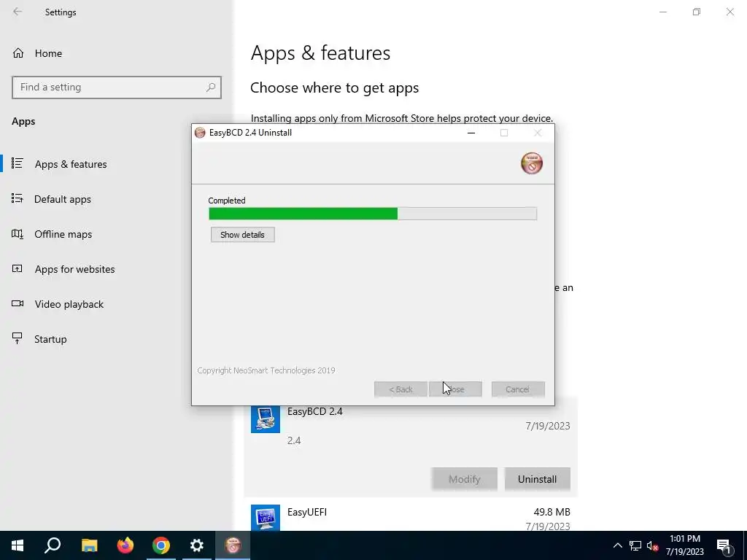The width and height of the screenshot is (747, 560).
Task: Click the Startup icon in sidebar
Action: (18, 338)
